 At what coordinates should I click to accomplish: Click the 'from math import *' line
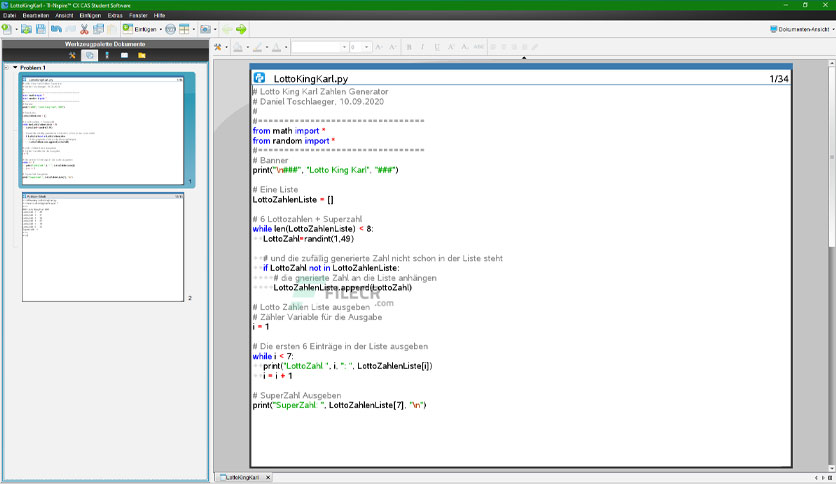[289, 131]
